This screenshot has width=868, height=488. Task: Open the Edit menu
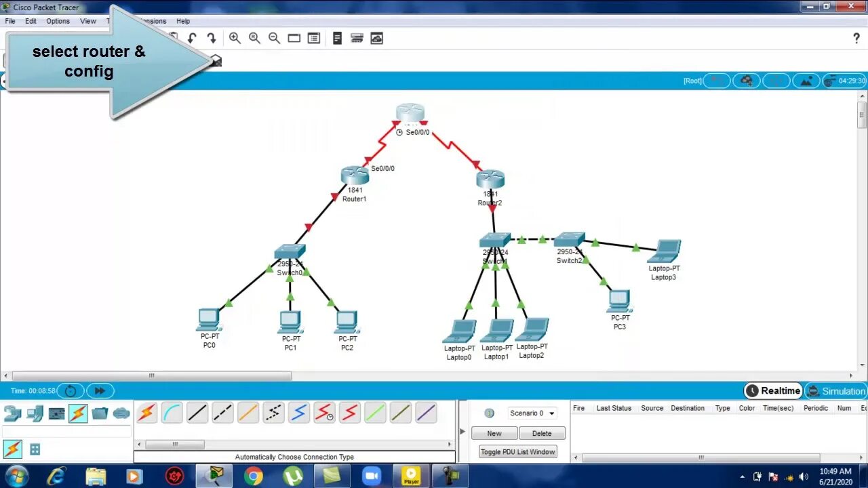[31, 21]
